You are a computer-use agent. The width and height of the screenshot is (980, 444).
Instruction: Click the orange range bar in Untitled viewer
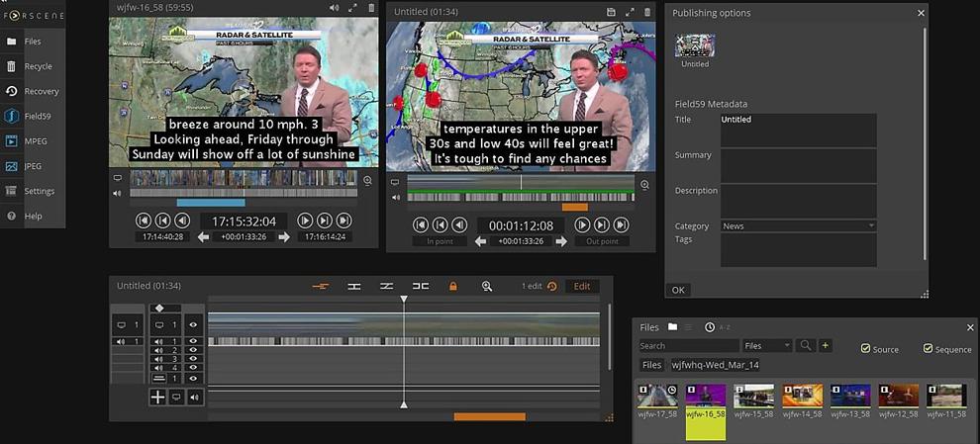[x=575, y=207]
